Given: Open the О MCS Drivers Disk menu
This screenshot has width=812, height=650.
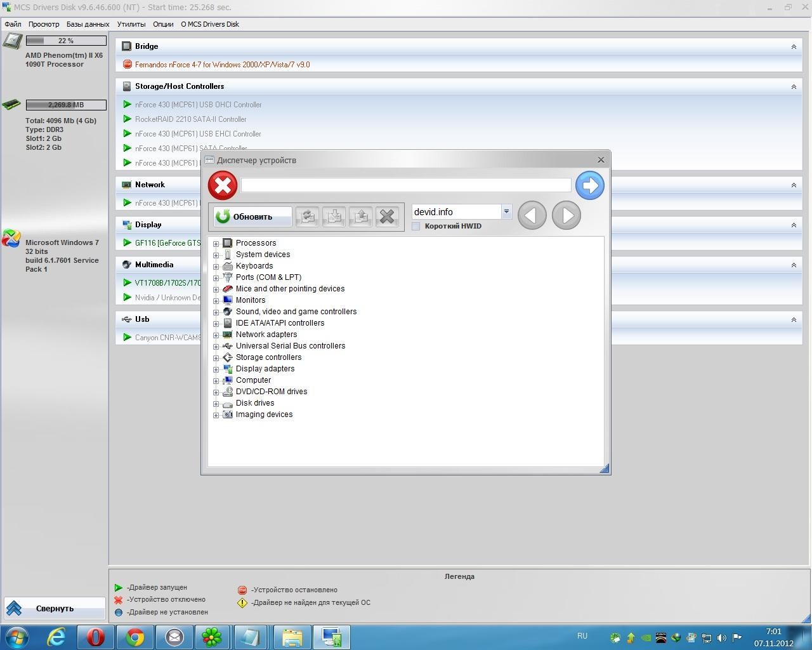Looking at the screenshot, I should pos(210,24).
